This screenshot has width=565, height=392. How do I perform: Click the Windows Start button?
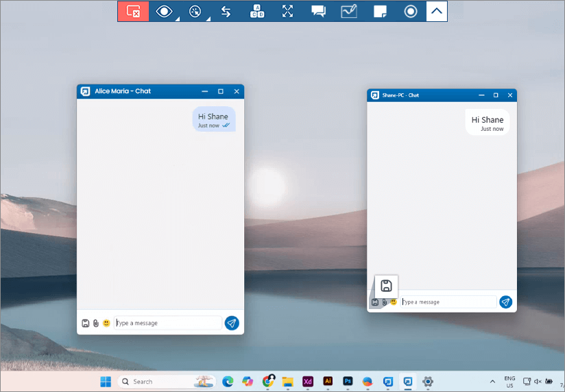pos(106,381)
